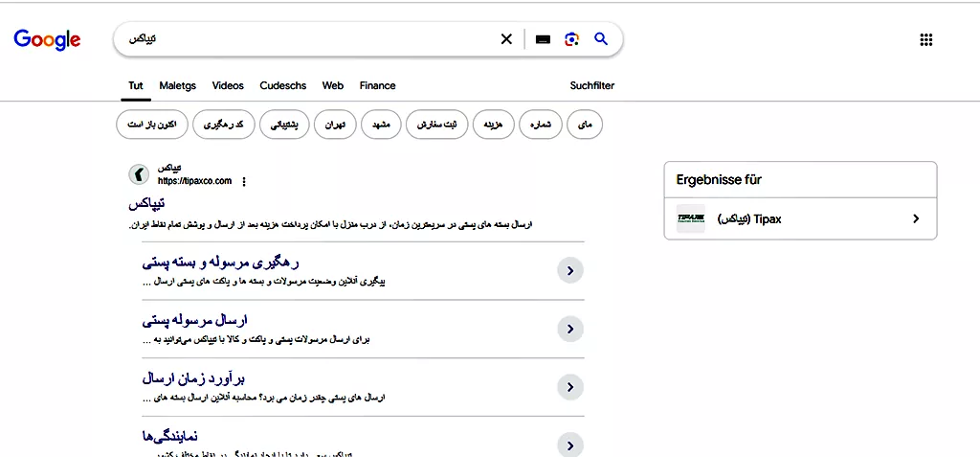Select the Tut tab

[x=136, y=86]
